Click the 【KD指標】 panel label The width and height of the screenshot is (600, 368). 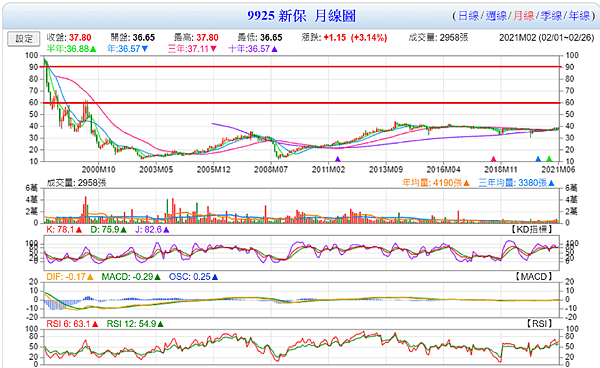click(531, 230)
